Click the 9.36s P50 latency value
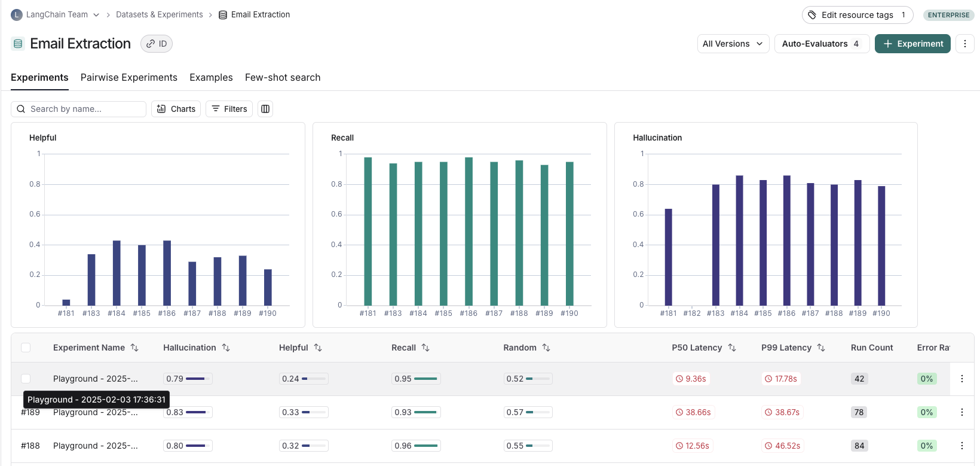The image size is (980, 466). (691, 379)
